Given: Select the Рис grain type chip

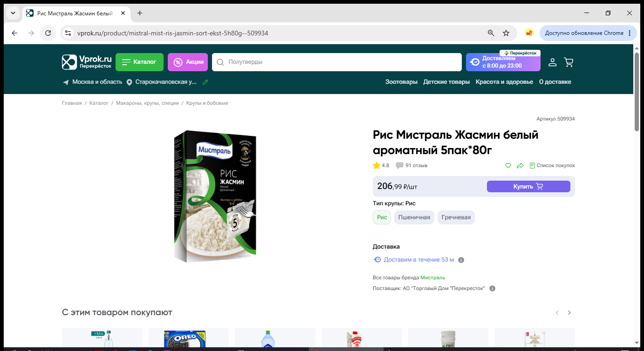Looking at the screenshot, I should (x=382, y=217).
